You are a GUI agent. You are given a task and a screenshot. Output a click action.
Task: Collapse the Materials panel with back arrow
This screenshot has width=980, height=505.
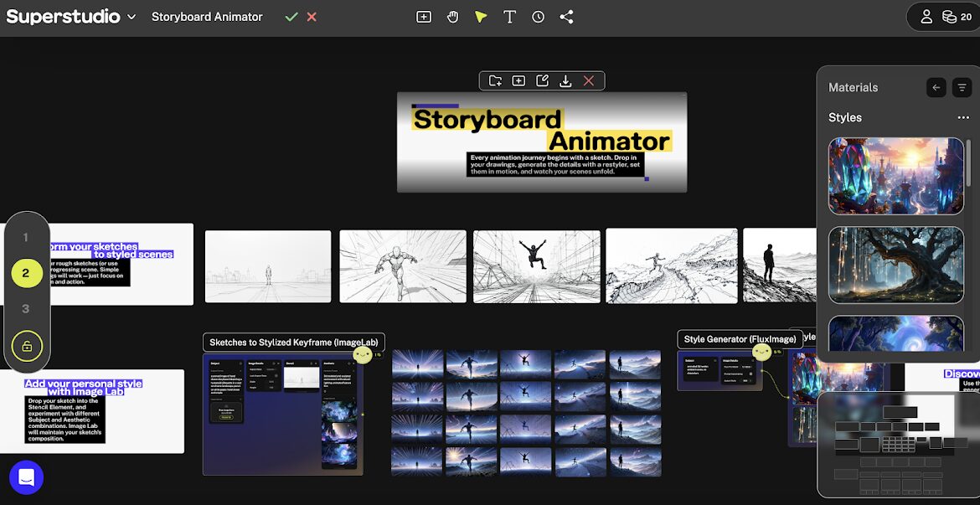[x=936, y=87]
